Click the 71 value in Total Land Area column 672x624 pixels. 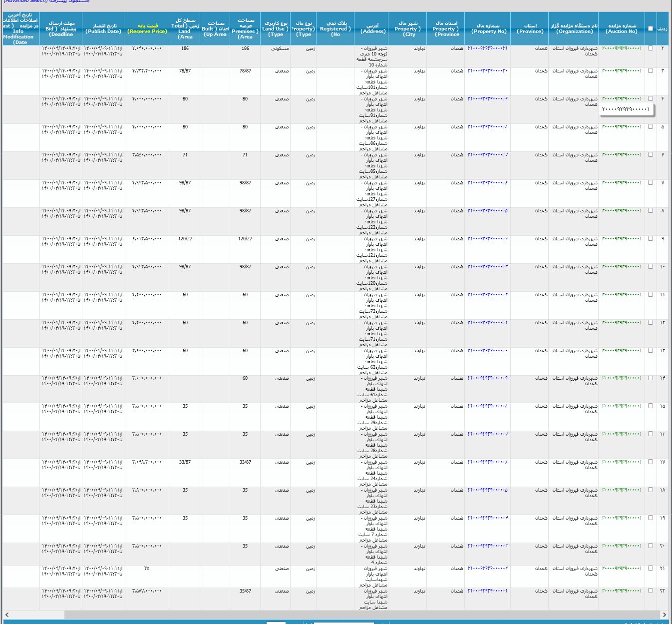(185, 155)
